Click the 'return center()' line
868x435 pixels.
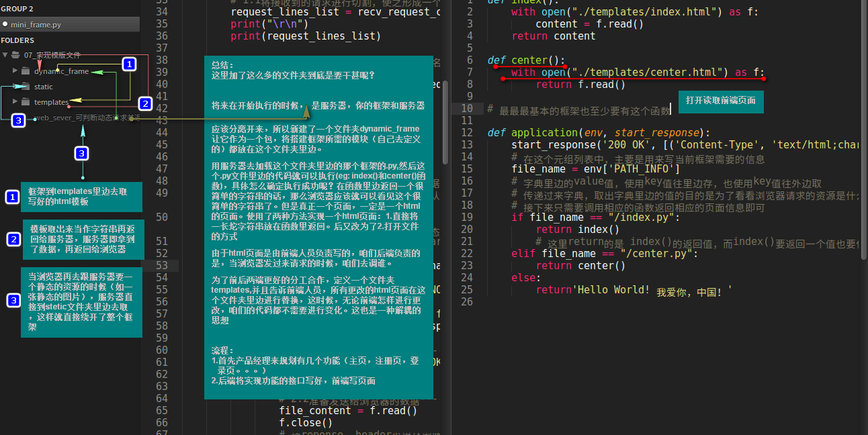(x=580, y=266)
